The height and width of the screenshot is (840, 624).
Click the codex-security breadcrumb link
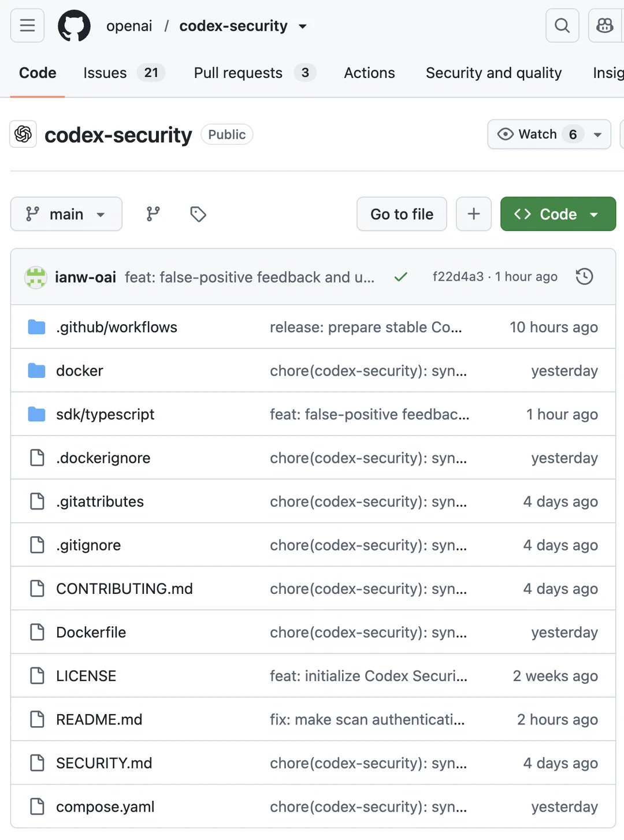(233, 26)
